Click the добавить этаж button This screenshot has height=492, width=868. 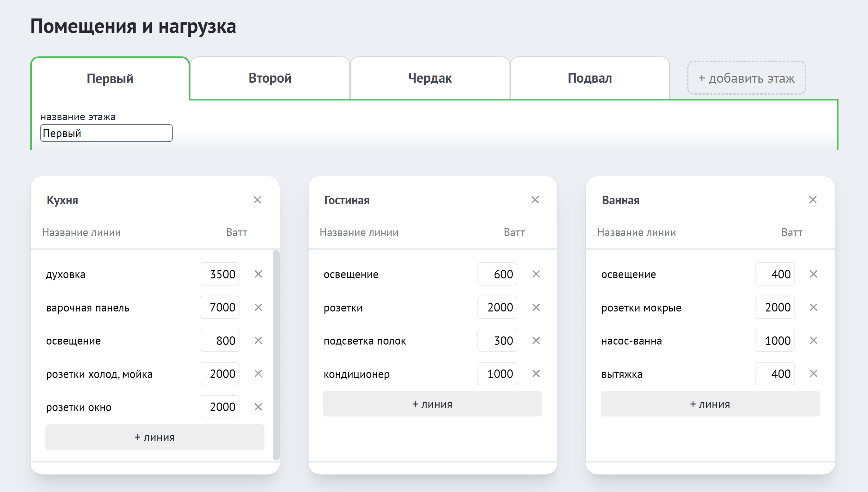[746, 78]
